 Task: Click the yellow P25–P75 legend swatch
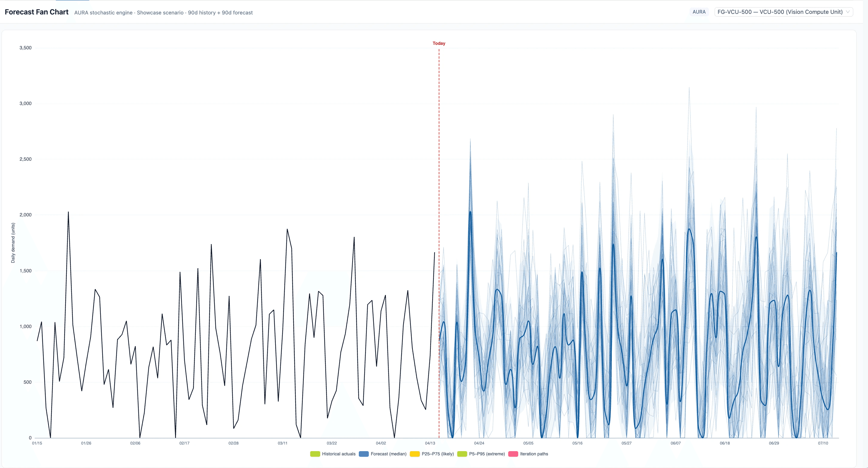414,454
